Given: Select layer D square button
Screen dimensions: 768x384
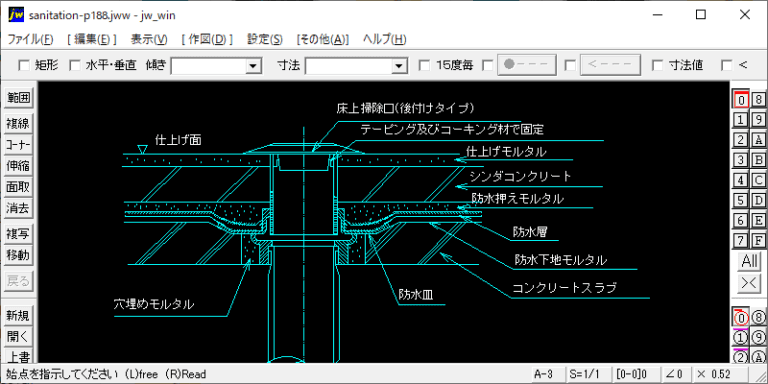Looking at the screenshot, I should pyautogui.click(x=759, y=200).
